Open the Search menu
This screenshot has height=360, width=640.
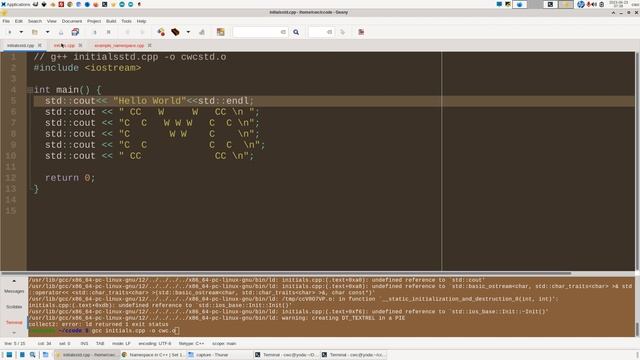coord(35,21)
